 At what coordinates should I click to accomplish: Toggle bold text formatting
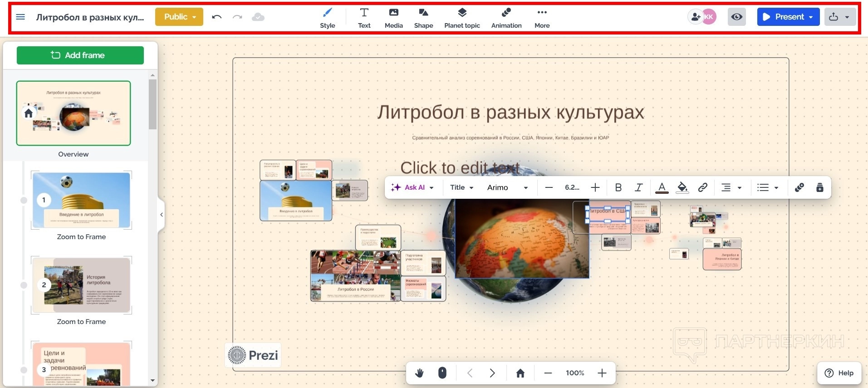point(618,187)
